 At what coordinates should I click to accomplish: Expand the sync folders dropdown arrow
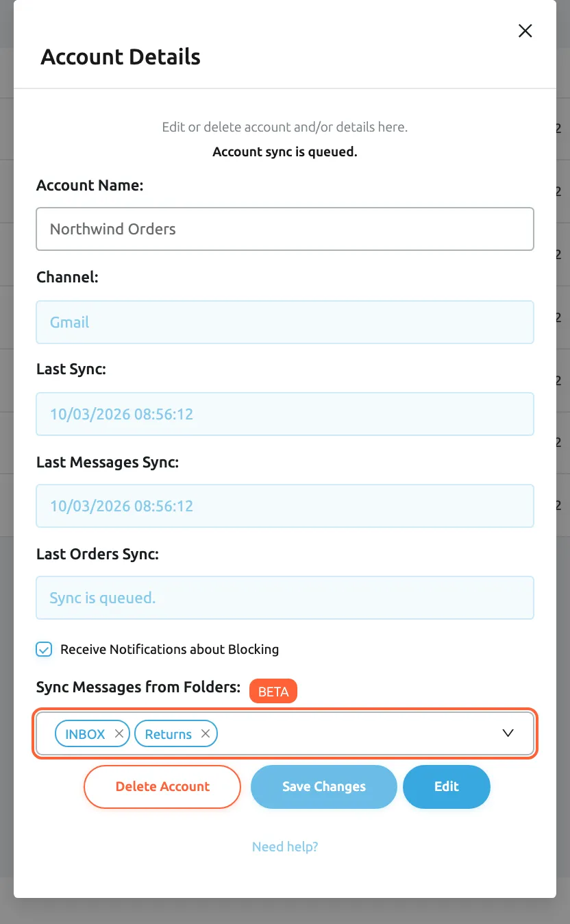[x=508, y=733]
